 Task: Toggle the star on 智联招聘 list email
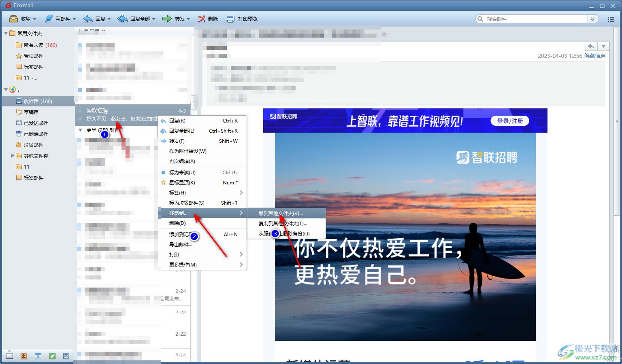pyautogui.click(x=80, y=119)
